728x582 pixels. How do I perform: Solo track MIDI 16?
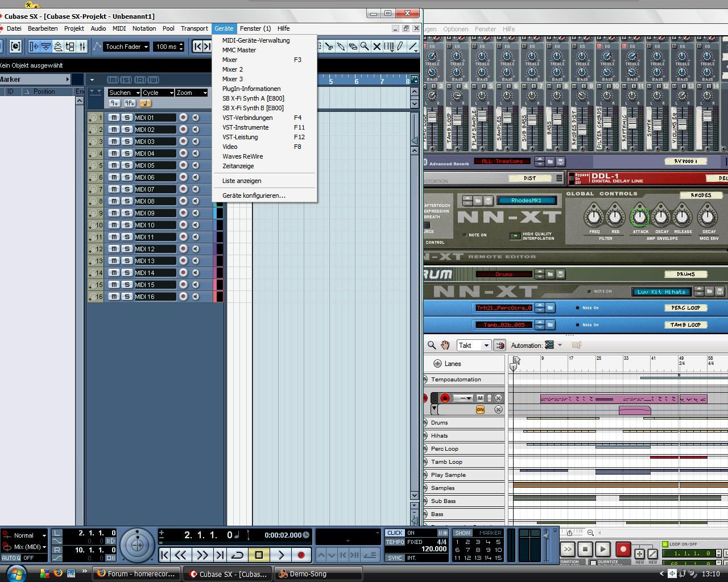[127, 297]
